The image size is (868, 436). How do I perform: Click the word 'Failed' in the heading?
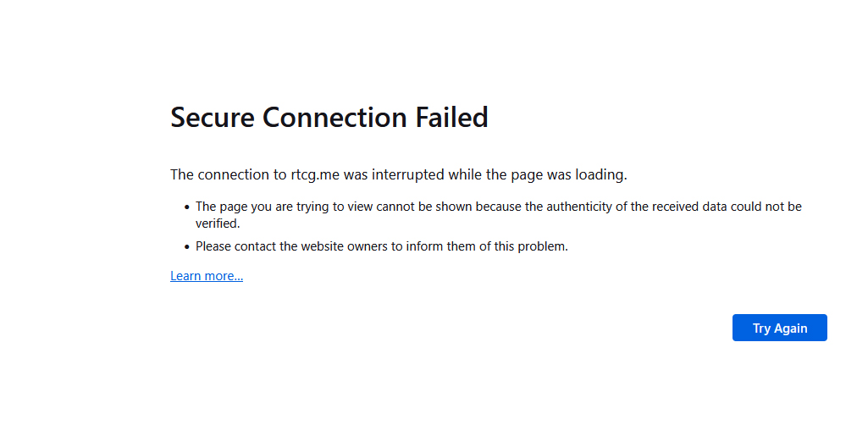click(x=451, y=117)
